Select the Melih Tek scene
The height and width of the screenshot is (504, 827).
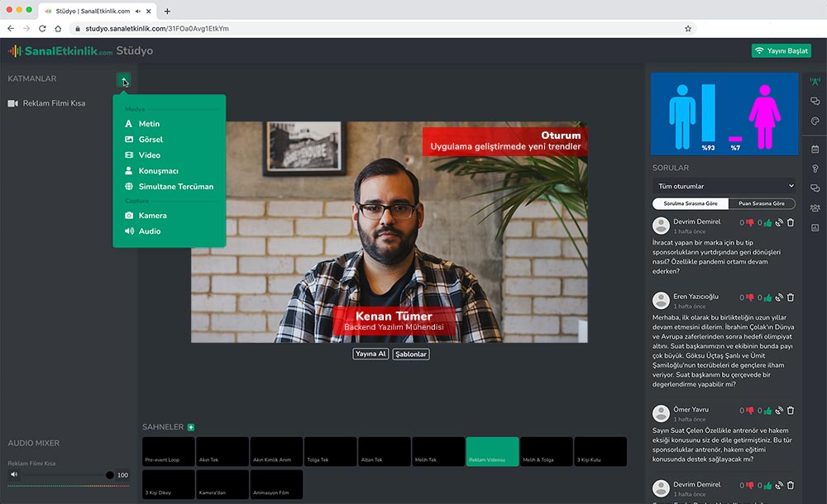[438, 451]
